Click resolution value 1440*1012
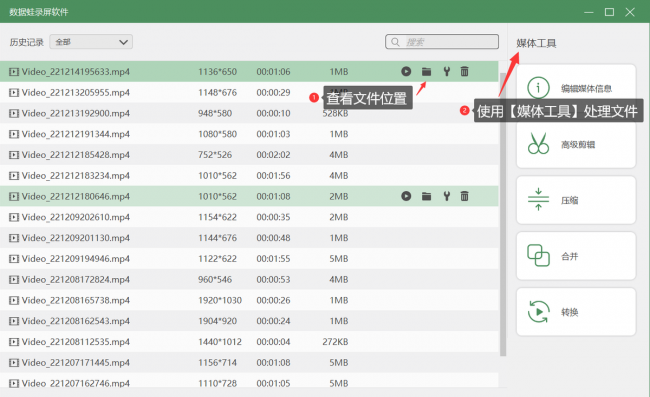 pos(220,341)
